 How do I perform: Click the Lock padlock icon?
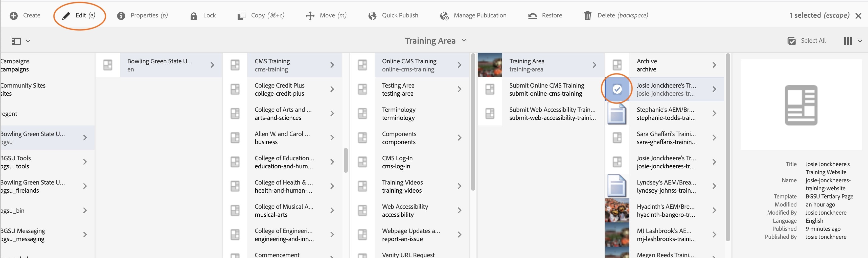pos(193,16)
